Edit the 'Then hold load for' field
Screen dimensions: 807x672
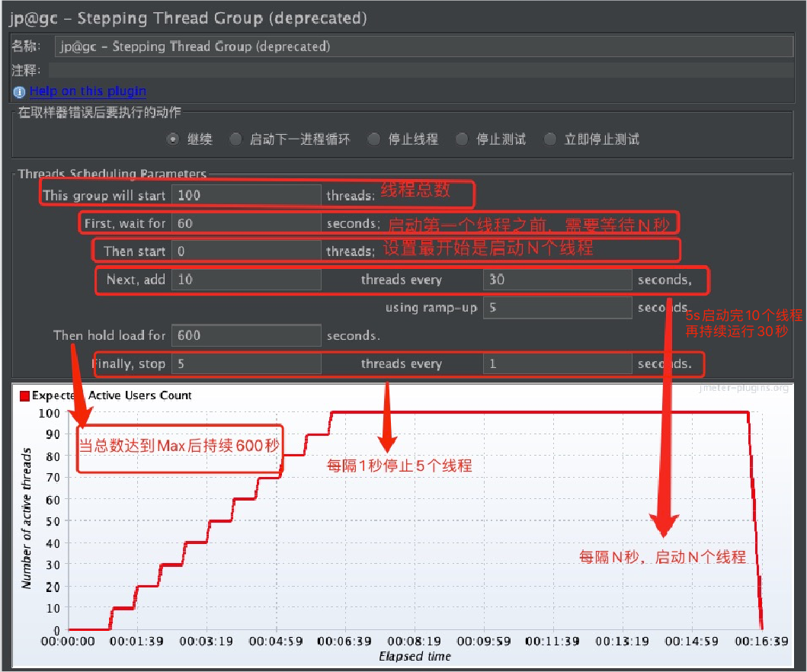(247, 335)
